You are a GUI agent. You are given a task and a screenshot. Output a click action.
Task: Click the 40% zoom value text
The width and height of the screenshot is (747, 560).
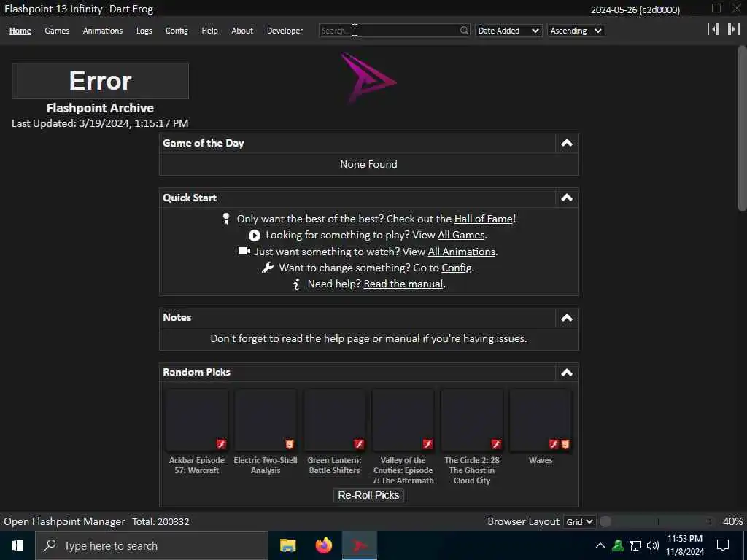[x=732, y=521]
